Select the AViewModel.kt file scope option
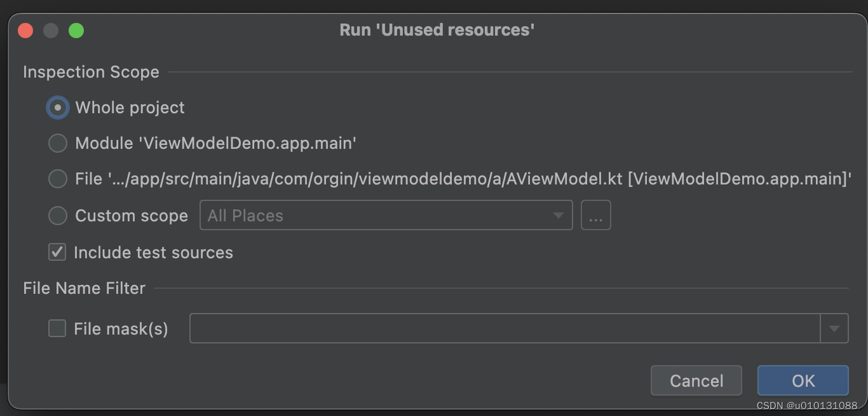This screenshot has width=868, height=416. tap(57, 179)
